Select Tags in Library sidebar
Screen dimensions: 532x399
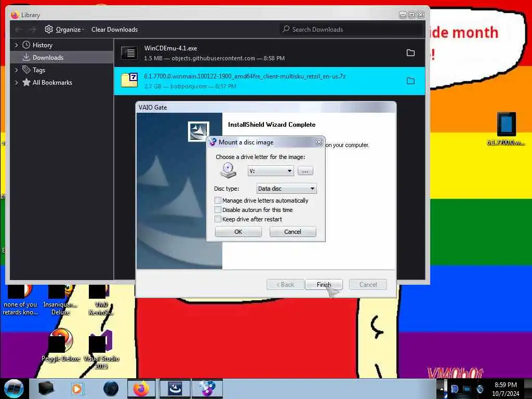coord(38,70)
